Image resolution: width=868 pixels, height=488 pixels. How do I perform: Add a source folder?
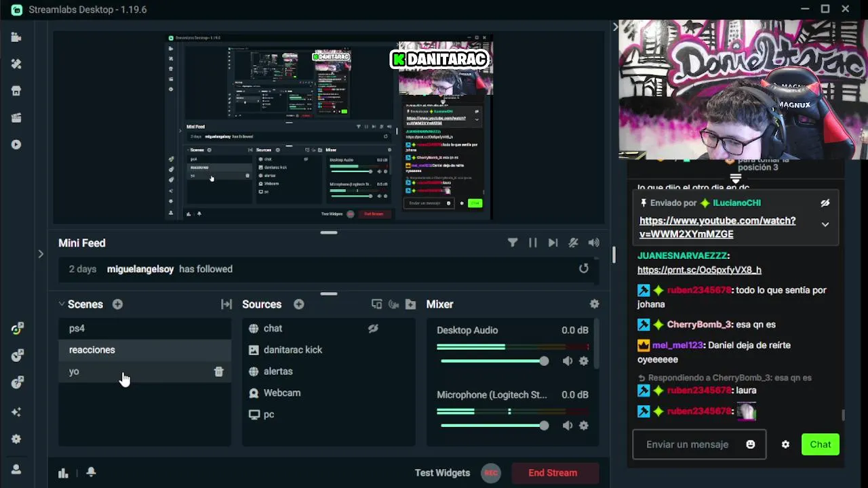coord(410,304)
